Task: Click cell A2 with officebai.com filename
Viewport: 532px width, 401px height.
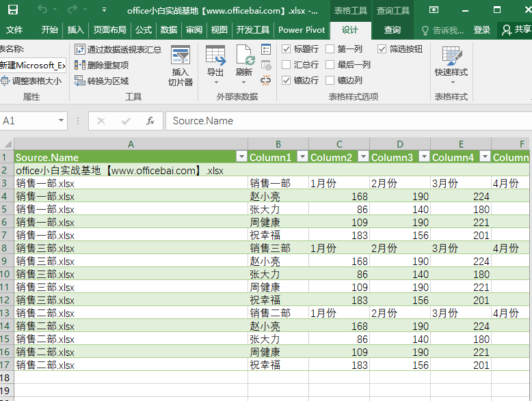Action: [131, 171]
